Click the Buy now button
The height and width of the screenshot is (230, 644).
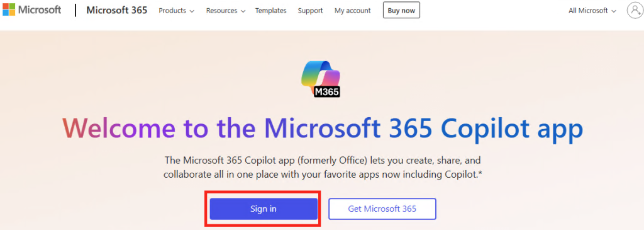click(401, 10)
